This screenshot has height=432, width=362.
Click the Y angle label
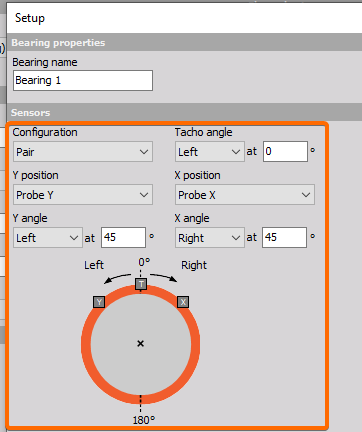coord(30,218)
